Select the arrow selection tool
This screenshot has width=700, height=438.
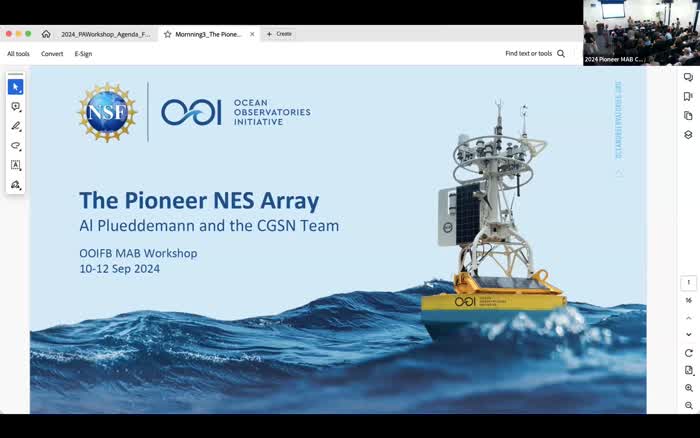click(x=16, y=87)
